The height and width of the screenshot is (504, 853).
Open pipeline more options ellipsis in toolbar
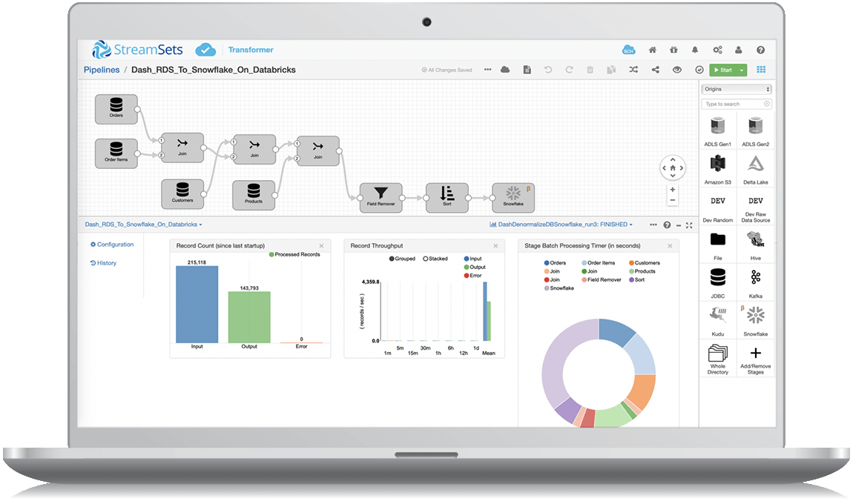(487, 70)
